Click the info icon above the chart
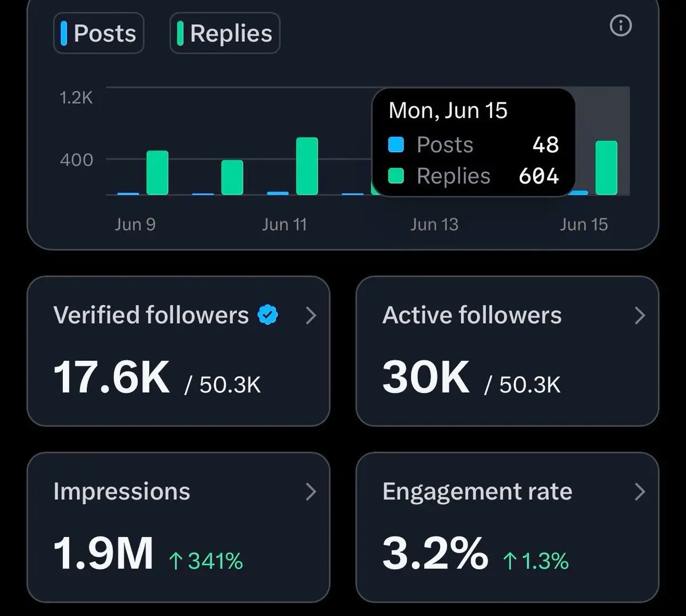Viewport: 686px width, 616px height. 621,26
